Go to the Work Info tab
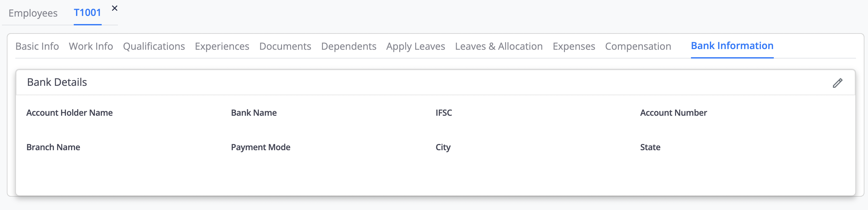This screenshot has width=868, height=210. click(x=91, y=46)
